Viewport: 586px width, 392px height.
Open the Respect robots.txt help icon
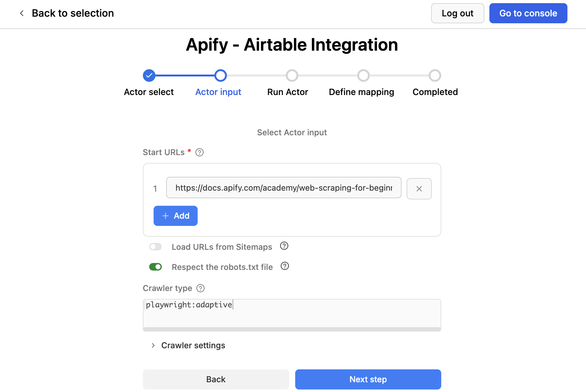pos(285,266)
